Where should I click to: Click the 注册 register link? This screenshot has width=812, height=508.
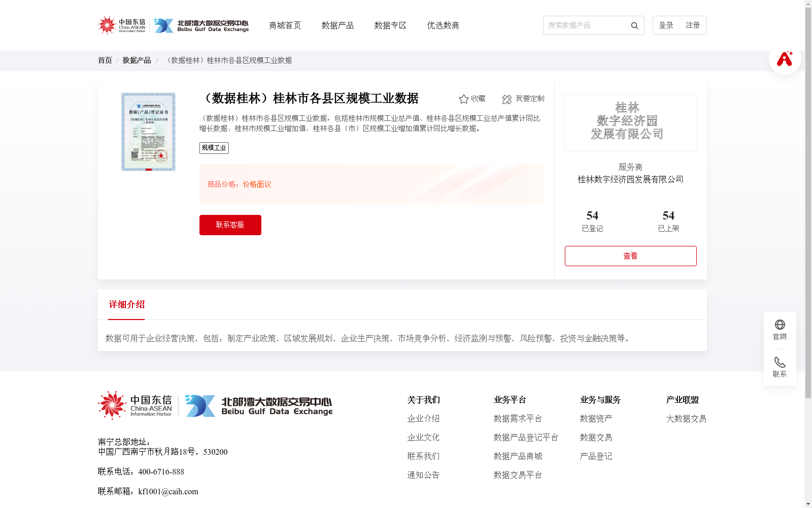tap(693, 25)
